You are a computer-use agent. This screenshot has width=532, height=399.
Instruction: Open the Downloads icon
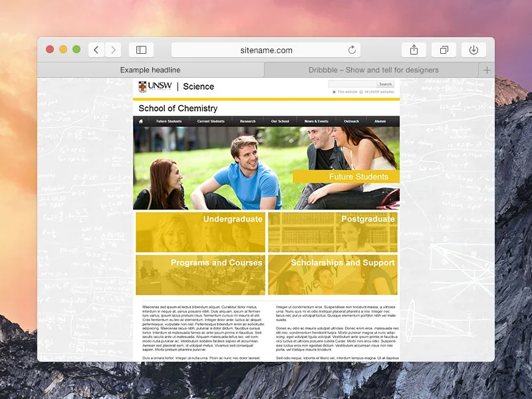[x=473, y=51]
